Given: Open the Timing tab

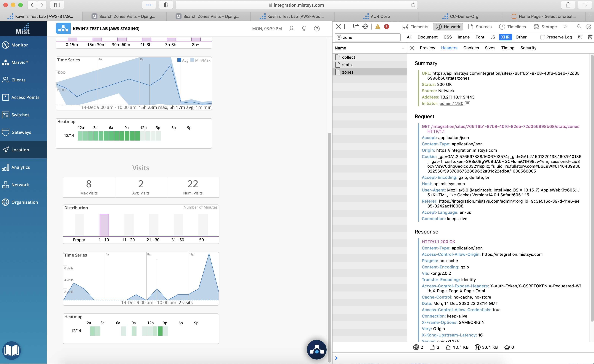Looking at the screenshot, I should pyautogui.click(x=508, y=48).
